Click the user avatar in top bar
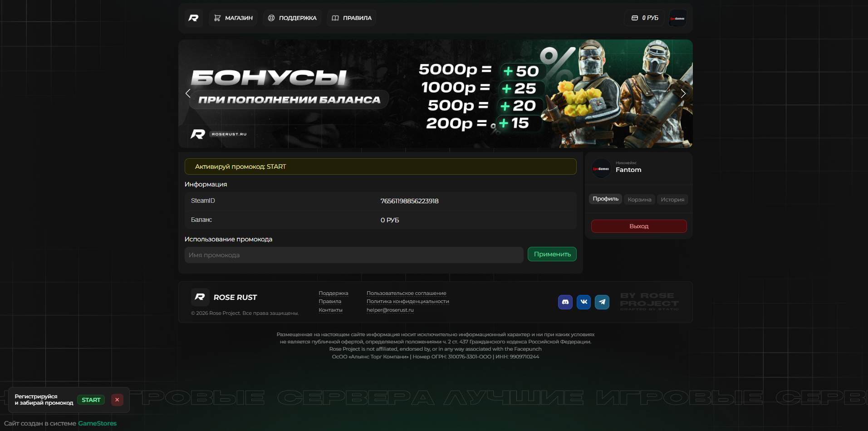This screenshot has width=868, height=431. (x=677, y=18)
